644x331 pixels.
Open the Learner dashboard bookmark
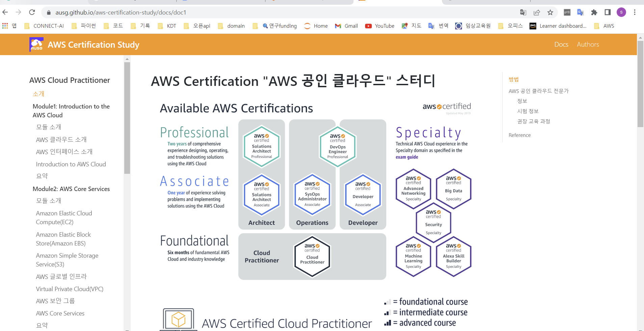tap(558, 26)
